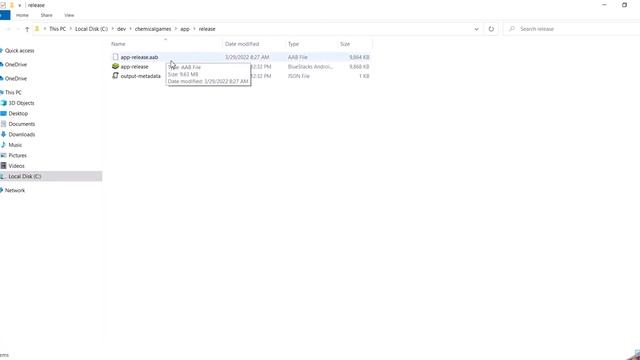Open the blue File menu tab
Screen dimensions: 640x360
tap(5, 15)
